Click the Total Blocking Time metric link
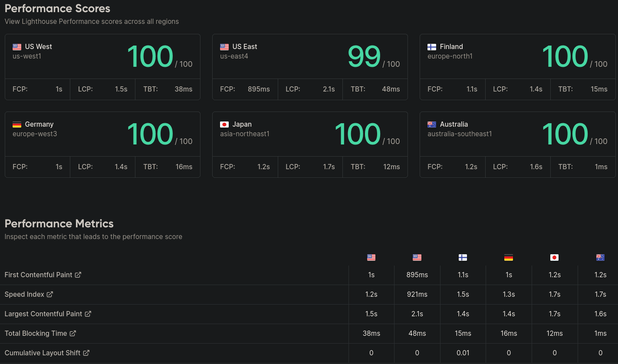Image resolution: width=618 pixels, height=364 pixels. (x=36, y=333)
